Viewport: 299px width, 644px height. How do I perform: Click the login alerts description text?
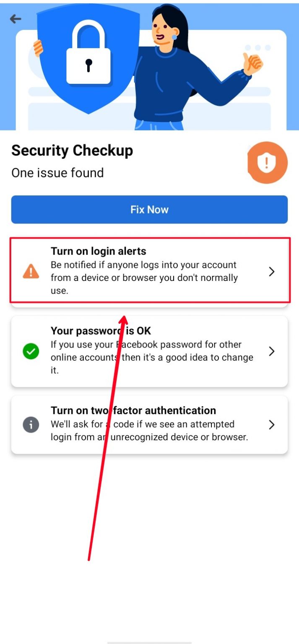144,278
